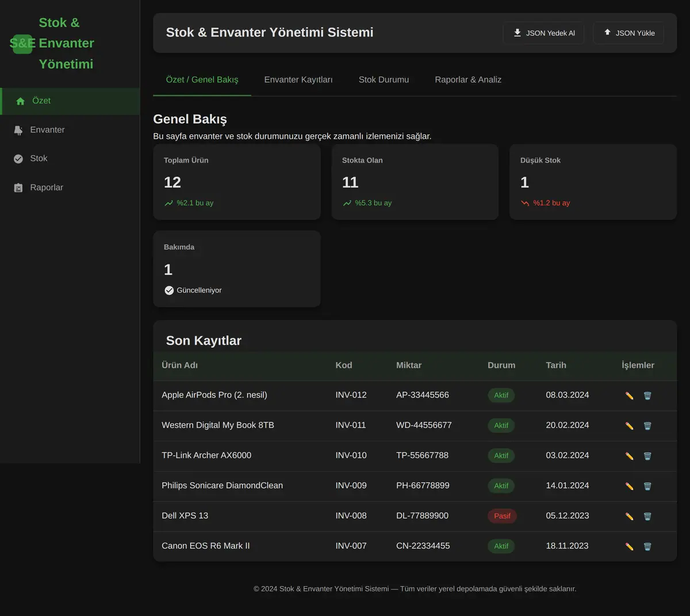Open the Raporlar & Analiz tab
Image resolution: width=690 pixels, height=616 pixels.
[x=468, y=80]
